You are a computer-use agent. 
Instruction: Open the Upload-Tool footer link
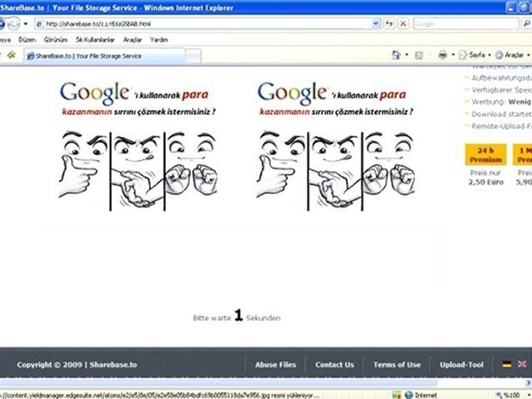(462, 365)
